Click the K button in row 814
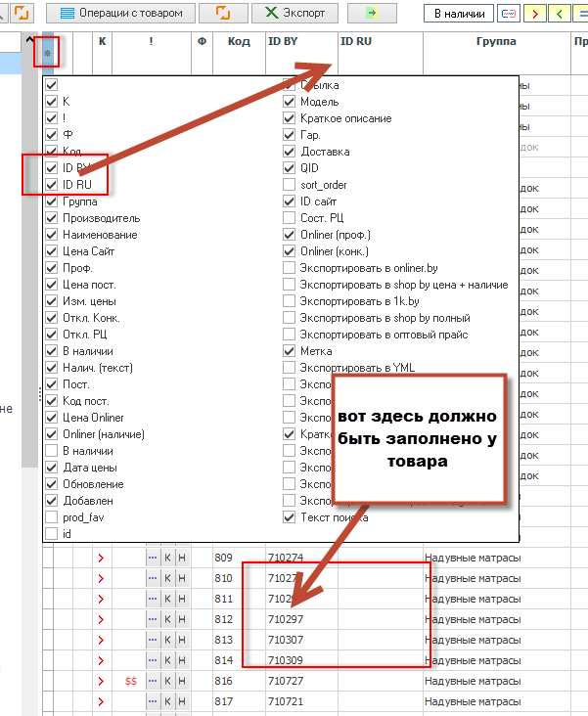The height and width of the screenshot is (716, 588). point(167,660)
